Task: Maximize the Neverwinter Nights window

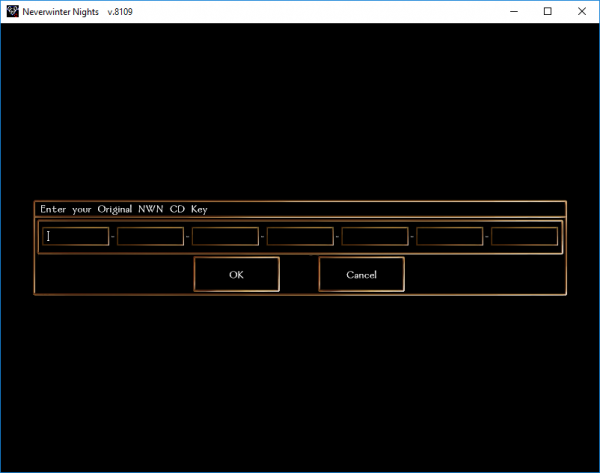Action: [x=548, y=11]
